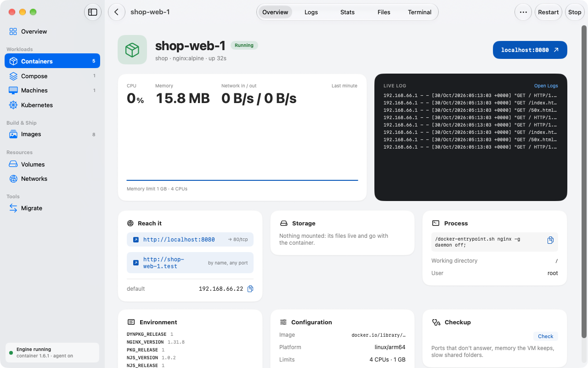Click the memory usage chart line
This screenshot has width=588, height=368.
(242, 180)
